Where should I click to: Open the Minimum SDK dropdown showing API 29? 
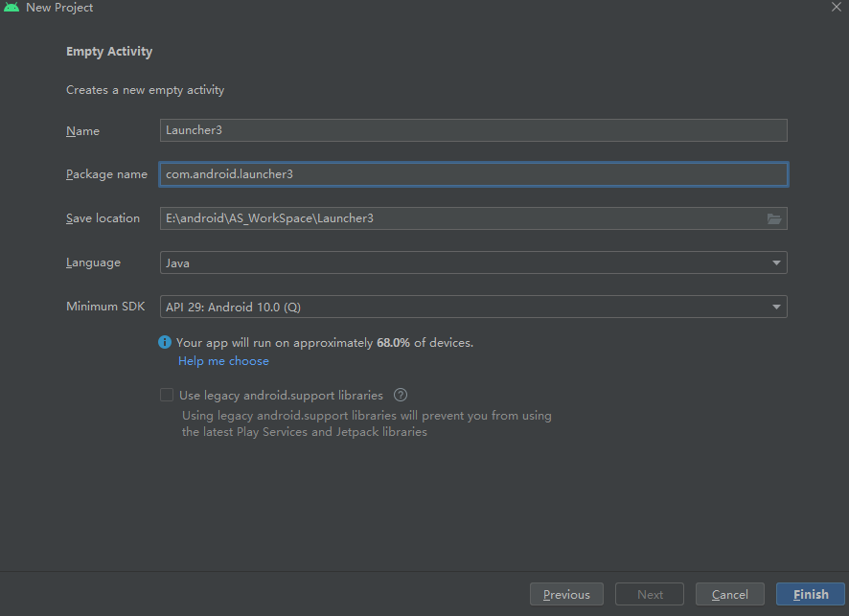click(473, 307)
